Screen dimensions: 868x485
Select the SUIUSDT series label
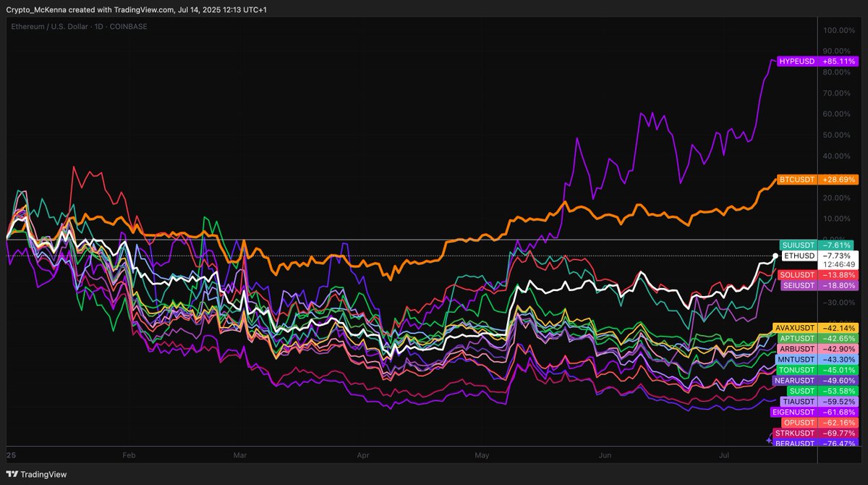click(799, 245)
